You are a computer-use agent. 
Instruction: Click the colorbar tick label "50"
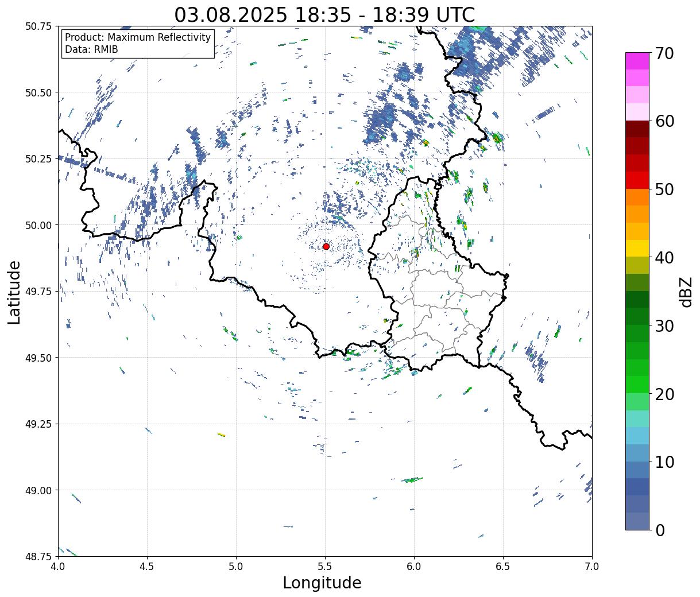tap(664, 189)
